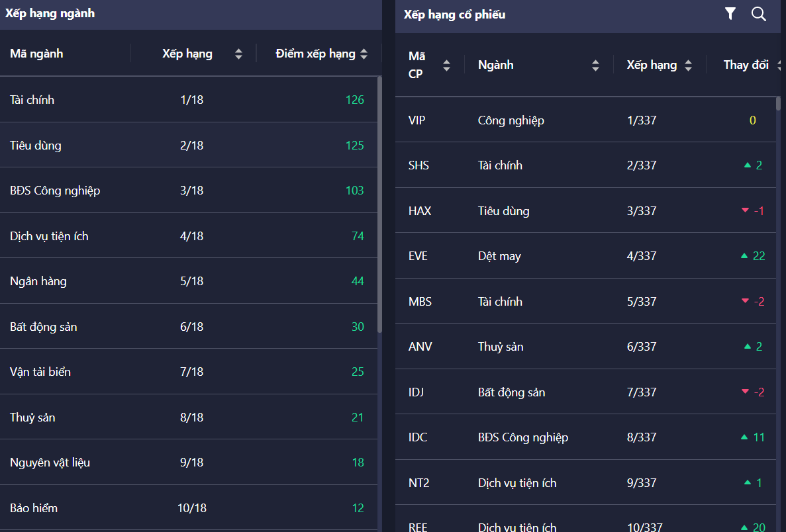Click the Mã ngành column header
Image resolution: width=786 pixels, height=532 pixels.
[x=37, y=54]
